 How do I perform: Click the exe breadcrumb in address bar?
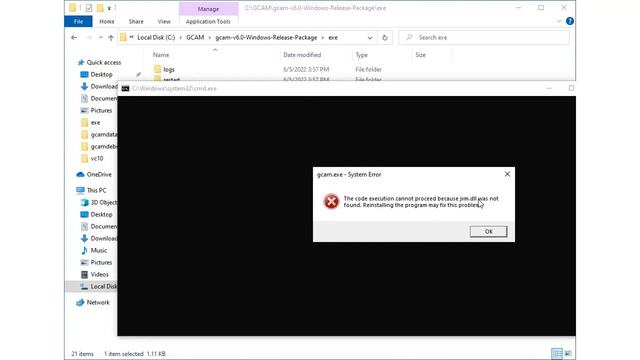tap(333, 38)
